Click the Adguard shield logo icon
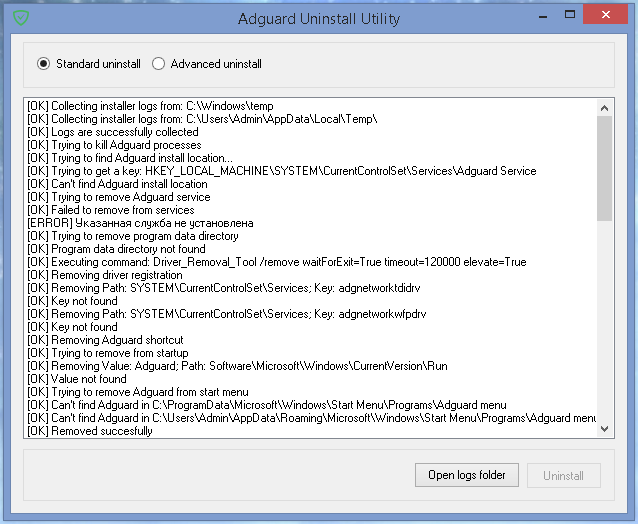 [21, 18]
